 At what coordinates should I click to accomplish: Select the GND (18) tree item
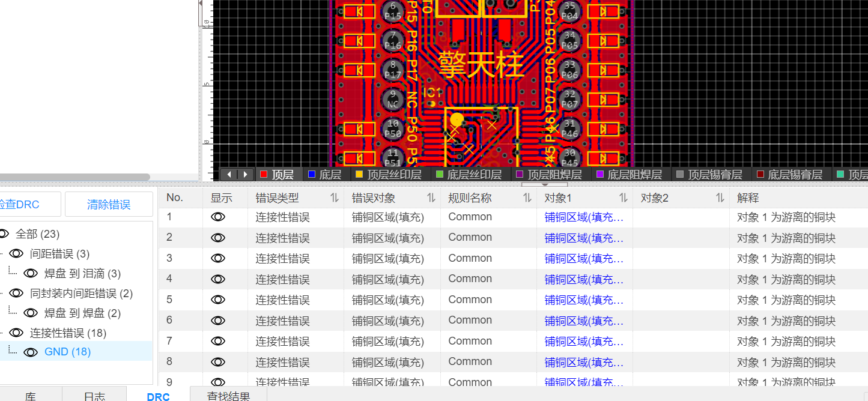67,352
